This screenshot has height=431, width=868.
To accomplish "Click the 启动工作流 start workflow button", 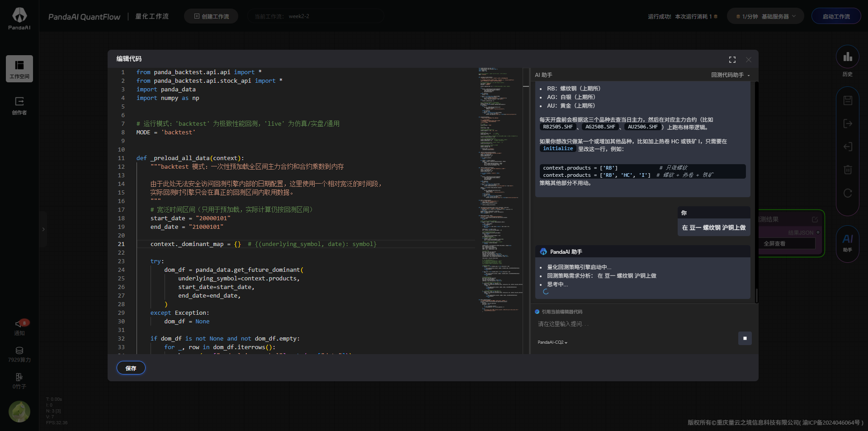I will [836, 16].
